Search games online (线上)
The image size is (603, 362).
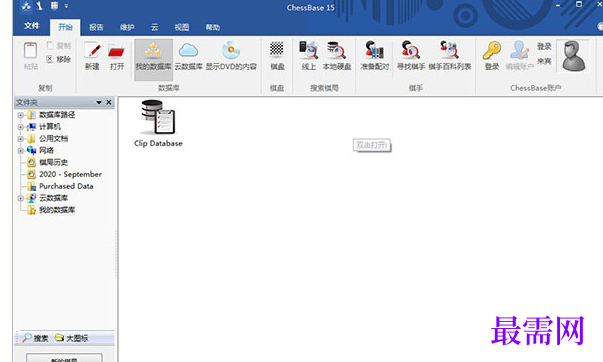[309, 56]
